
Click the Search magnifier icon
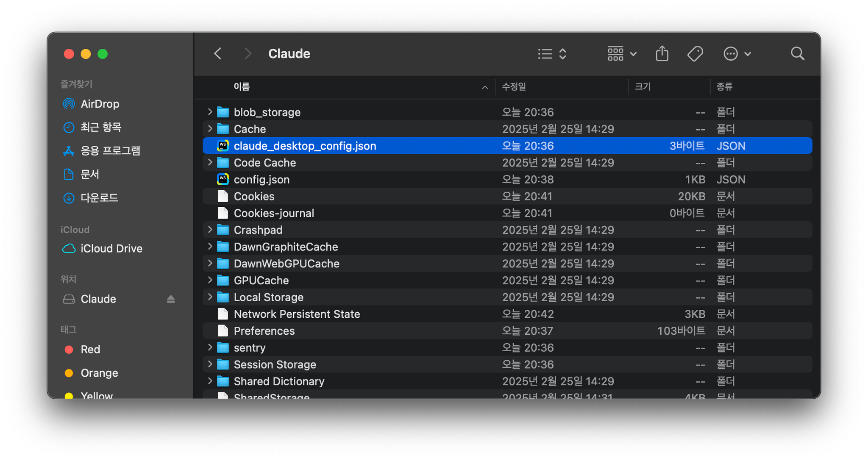click(798, 54)
